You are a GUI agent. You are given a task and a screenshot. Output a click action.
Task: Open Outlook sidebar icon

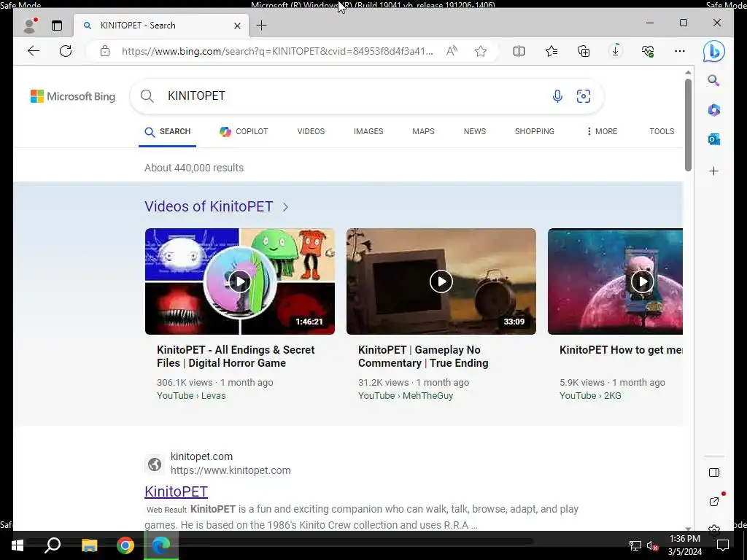(x=713, y=139)
